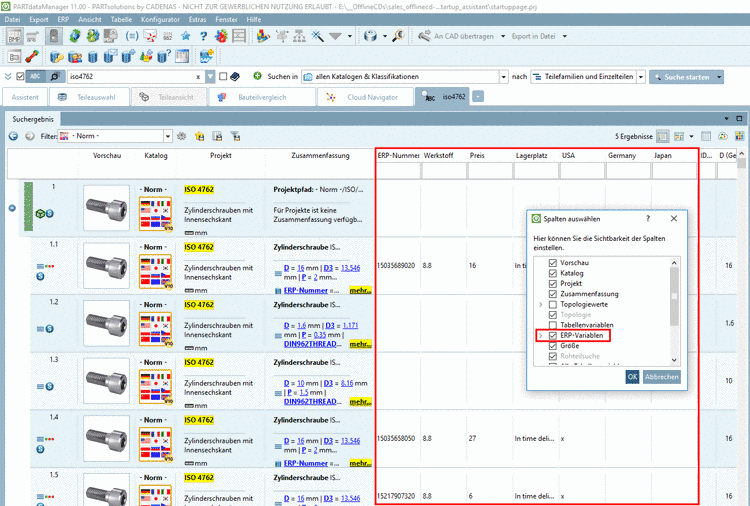Uncheck the Projekt column checkbox
Viewport: 750px width, 506px height.
click(552, 284)
